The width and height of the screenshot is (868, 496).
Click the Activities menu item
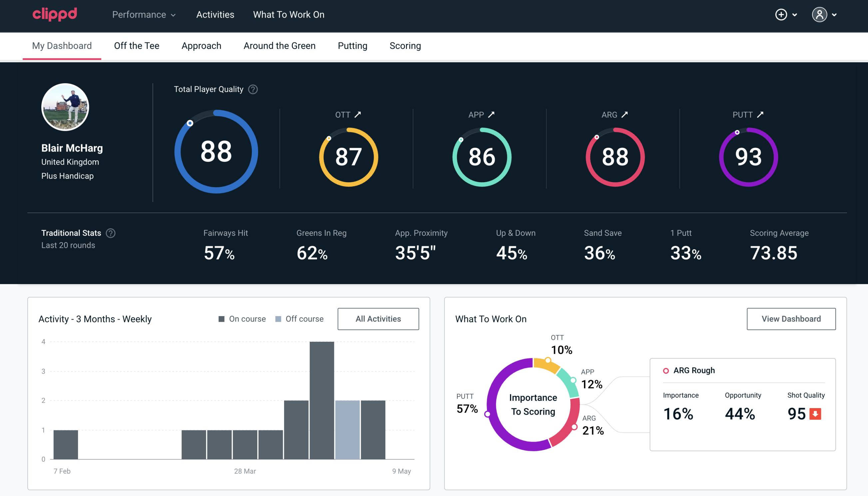point(215,15)
